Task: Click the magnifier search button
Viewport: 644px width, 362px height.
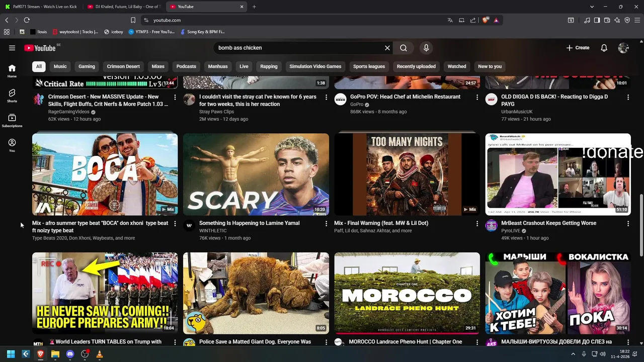Action: (404, 48)
